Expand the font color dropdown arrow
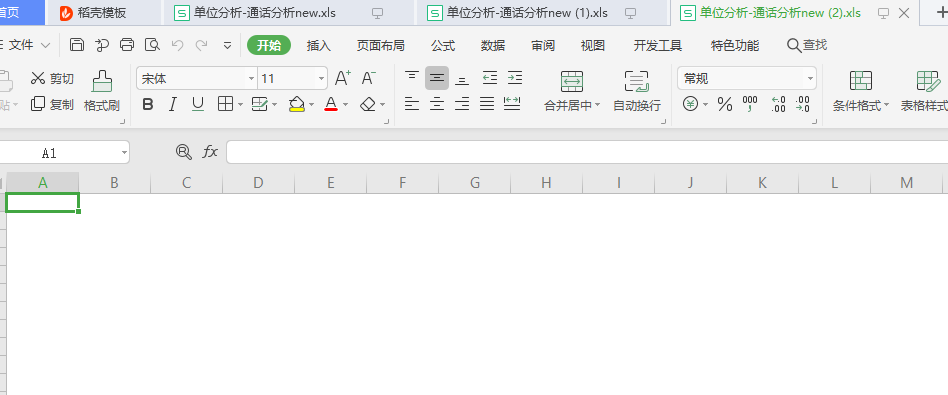Viewport: 948px width, 395px height. (x=345, y=105)
